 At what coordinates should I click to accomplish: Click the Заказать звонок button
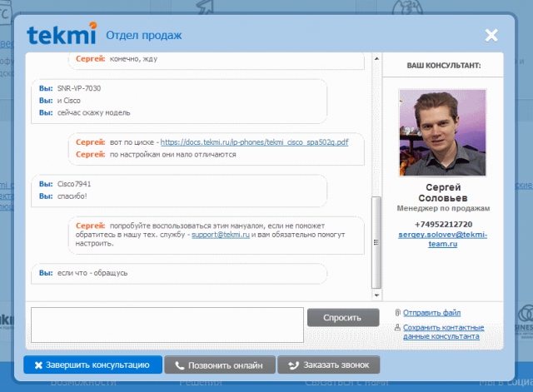point(328,365)
